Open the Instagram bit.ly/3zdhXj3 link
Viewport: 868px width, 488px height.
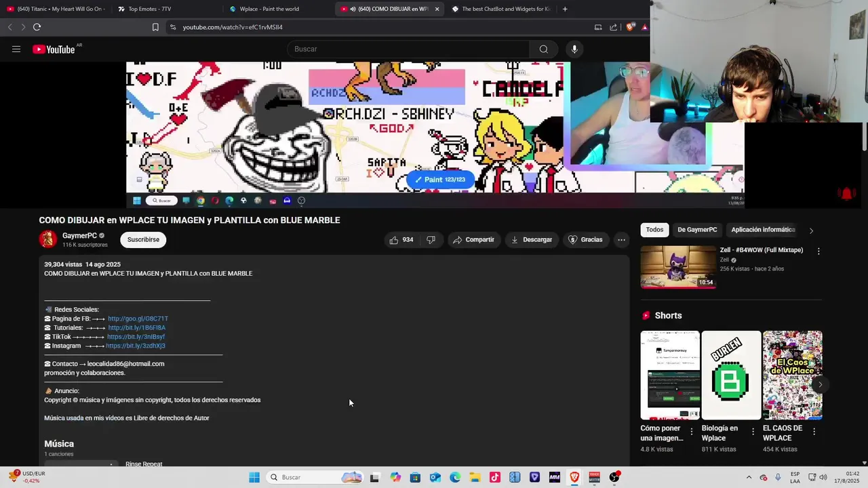pos(135,346)
